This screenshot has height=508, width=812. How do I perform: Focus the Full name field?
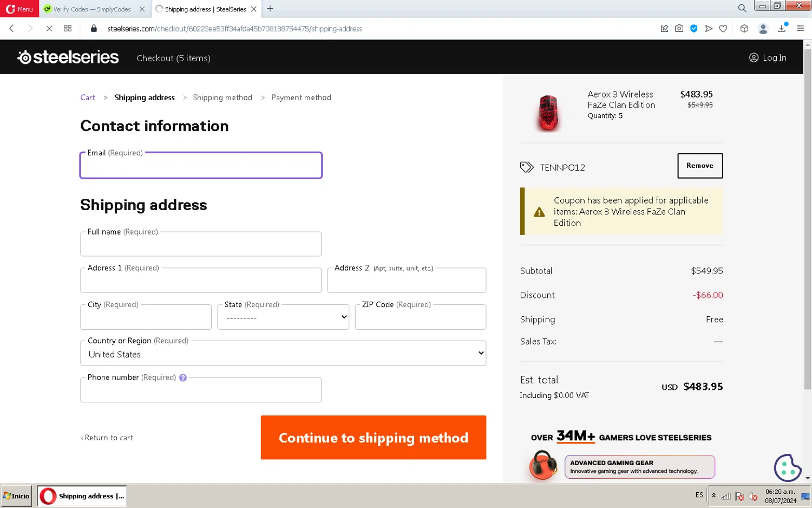pos(201,244)
